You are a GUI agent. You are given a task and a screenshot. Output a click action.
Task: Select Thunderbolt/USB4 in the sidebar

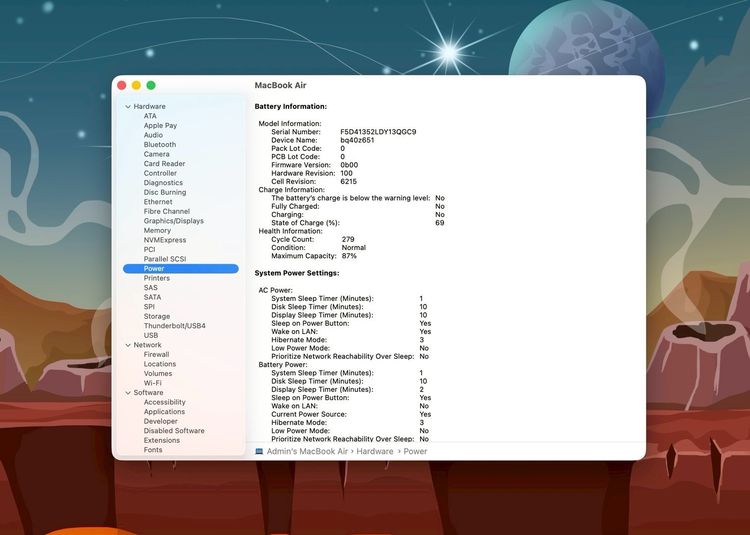(174, 326)
